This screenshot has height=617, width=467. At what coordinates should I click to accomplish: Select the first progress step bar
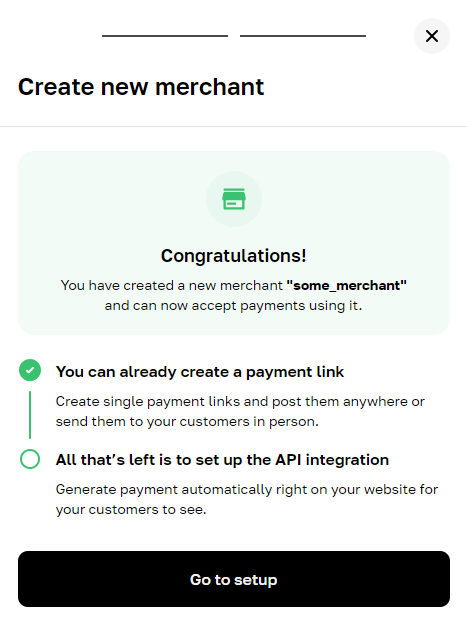[x=165, y=36]
